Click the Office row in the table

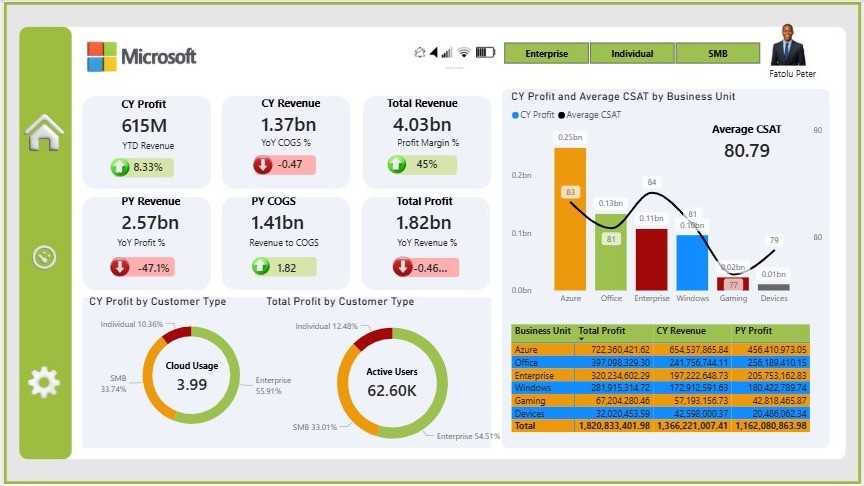click(x=661, y=363)
